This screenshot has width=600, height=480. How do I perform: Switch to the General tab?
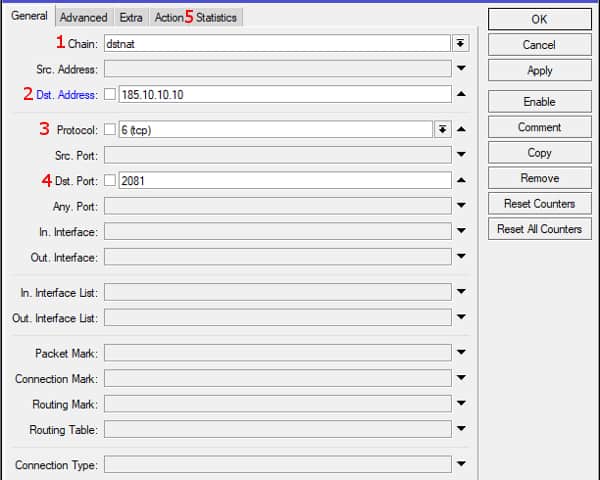29,16
